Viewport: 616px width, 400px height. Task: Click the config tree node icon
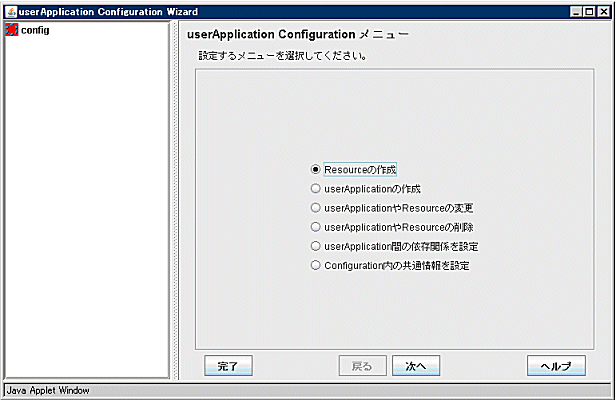pyautogui.click(x=12, y=30)
